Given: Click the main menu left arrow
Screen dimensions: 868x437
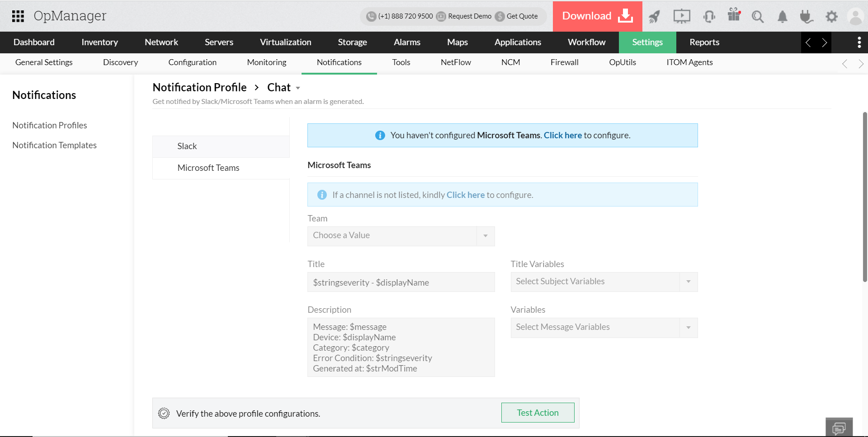Looking at the screenshot, I should coord(808,42).
